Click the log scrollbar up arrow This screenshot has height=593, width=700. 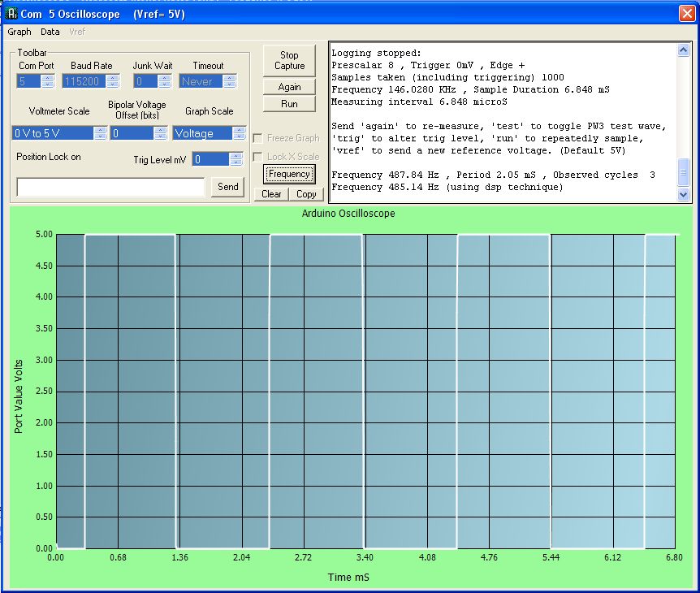[683, 50]
